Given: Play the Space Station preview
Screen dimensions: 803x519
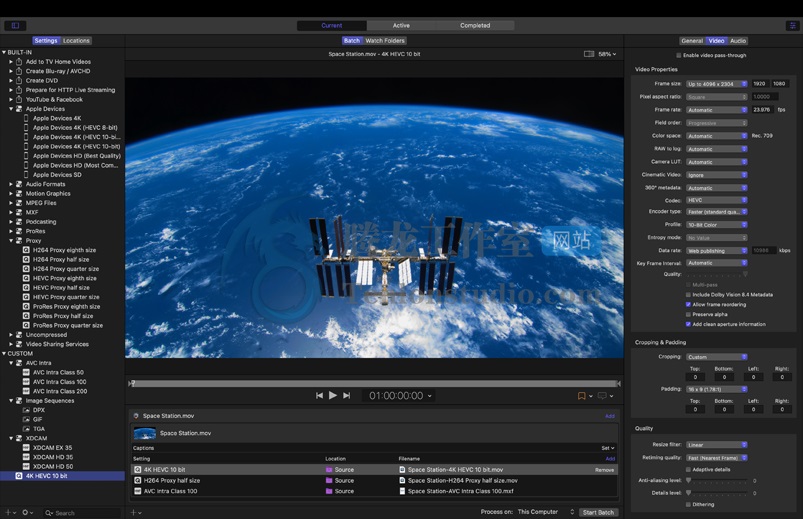Looking at the screenshot, I should (x=333, y=395).
